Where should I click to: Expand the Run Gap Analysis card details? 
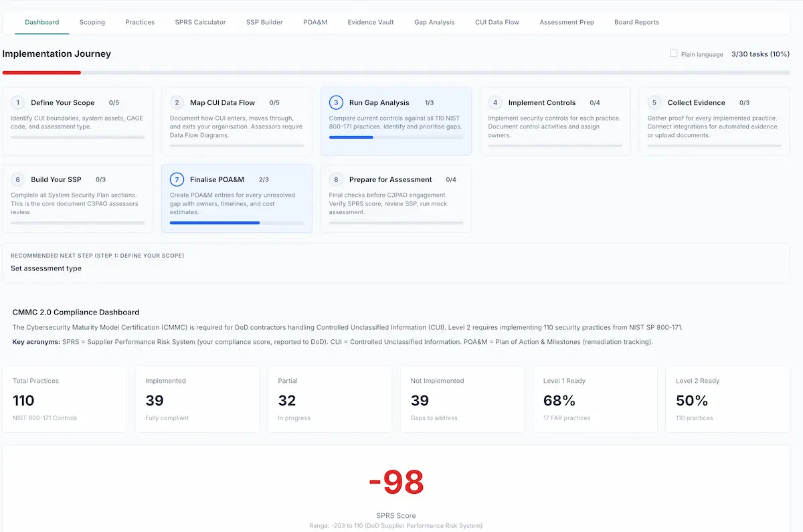(x=395, y=122)
